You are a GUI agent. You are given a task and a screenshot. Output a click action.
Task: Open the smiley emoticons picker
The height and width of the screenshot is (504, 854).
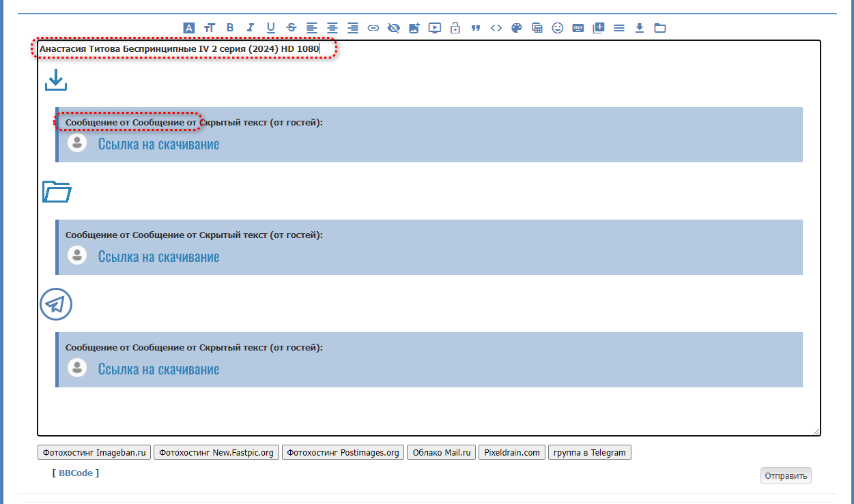pyautogui.click(x=558, y=28)
